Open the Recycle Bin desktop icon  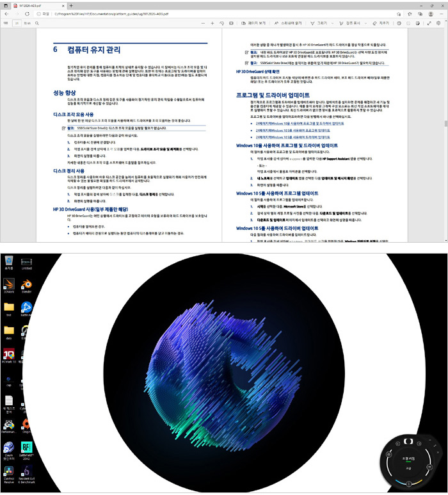[9, 263]
